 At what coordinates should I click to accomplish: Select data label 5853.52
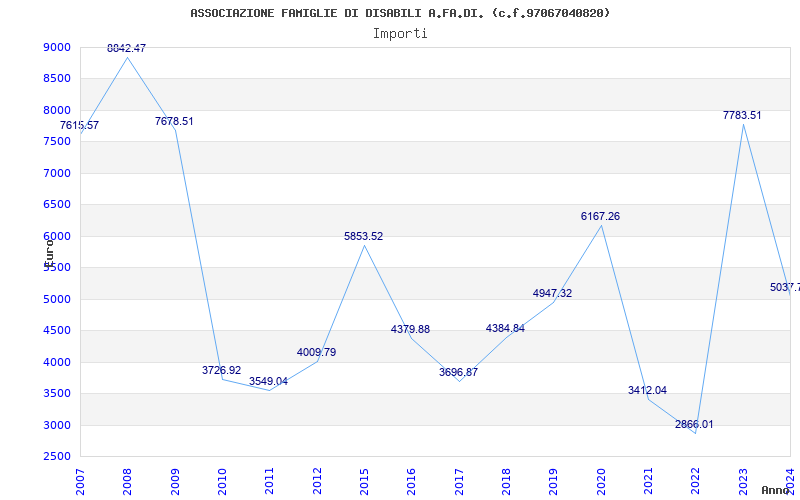pos(363,237)
